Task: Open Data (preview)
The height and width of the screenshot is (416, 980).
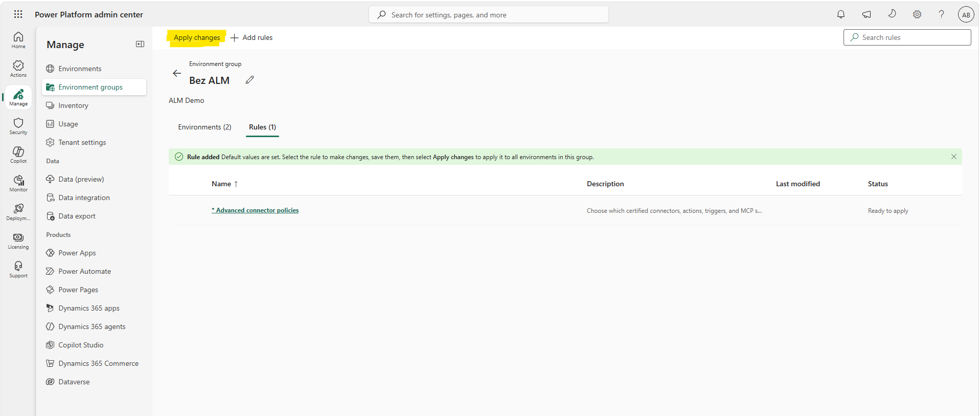Action: 94,179
